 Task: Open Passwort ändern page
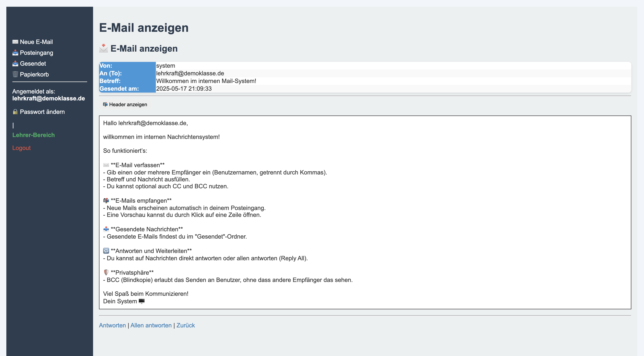click(42, 112)
